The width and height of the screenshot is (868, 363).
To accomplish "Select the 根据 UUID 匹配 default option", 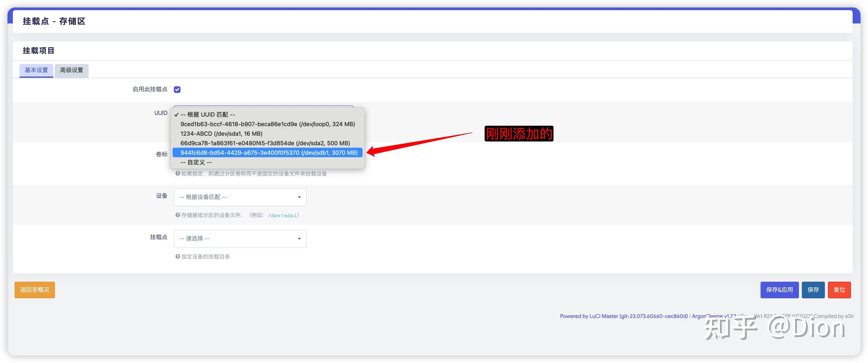I will (208, 115).
